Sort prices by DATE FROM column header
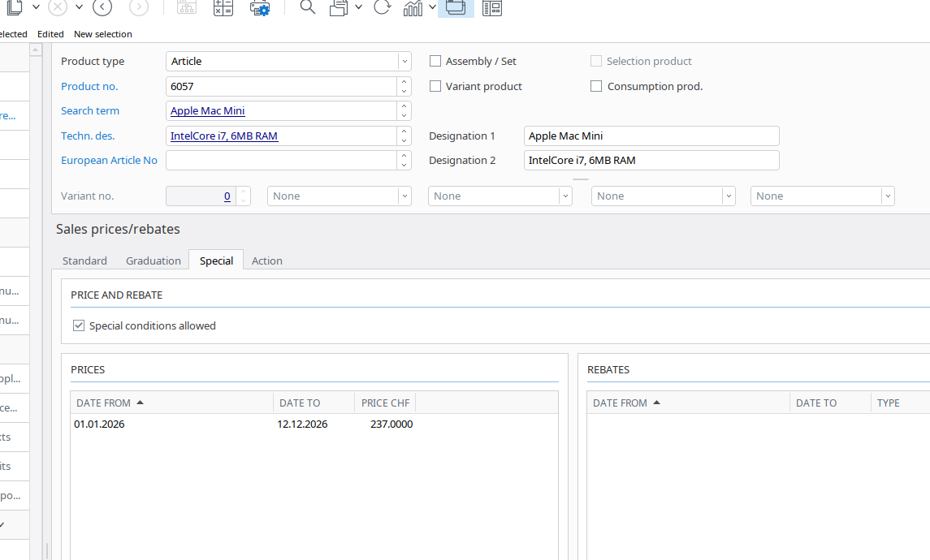930x560 pixels. [102, 403]
